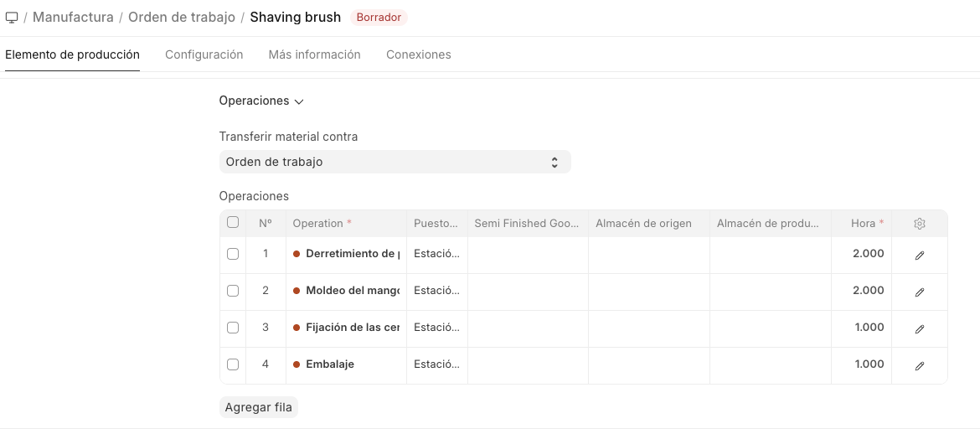Image resolution: width=980 pixels, height=434 pixels.
Task: Click the pencil icon for Embalaje row
Action: click(919, 366)
